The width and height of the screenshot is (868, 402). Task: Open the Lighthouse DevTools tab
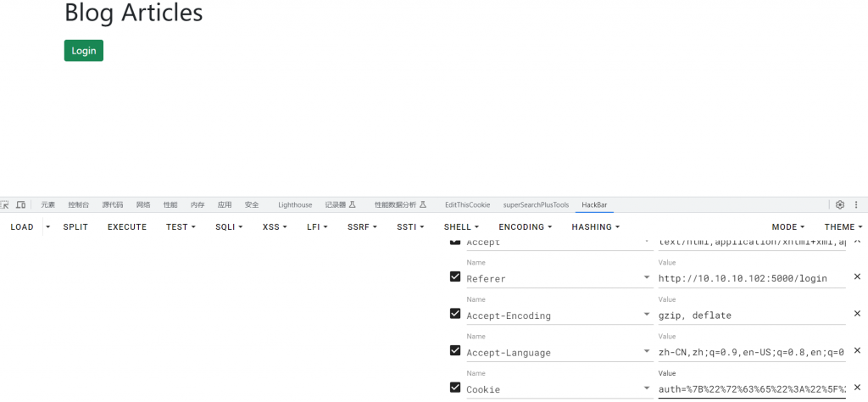295,204
